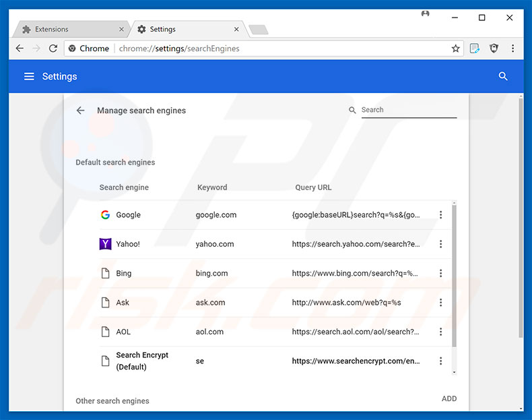
Task: Return from Manage search engines via back arrow
Action: [x=80, y=111]
